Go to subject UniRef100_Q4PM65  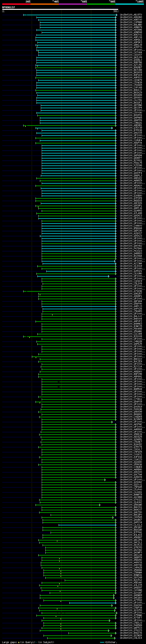(131, 118)
